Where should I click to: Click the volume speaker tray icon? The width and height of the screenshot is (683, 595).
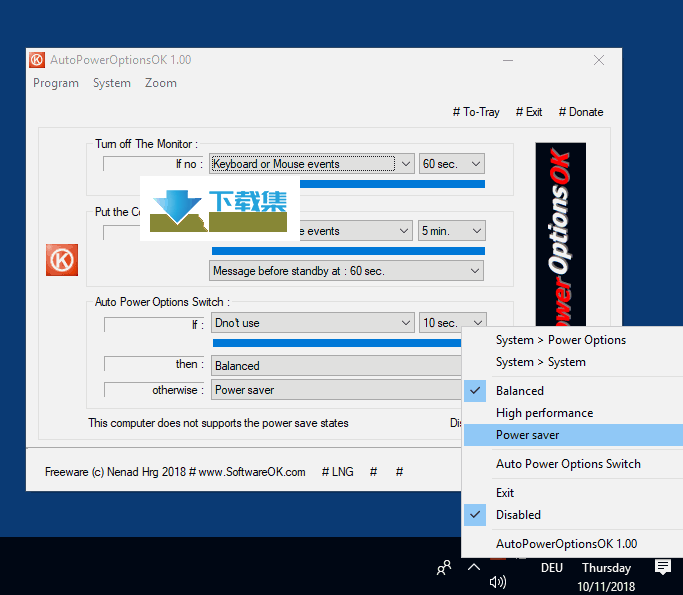pos(497,581)
